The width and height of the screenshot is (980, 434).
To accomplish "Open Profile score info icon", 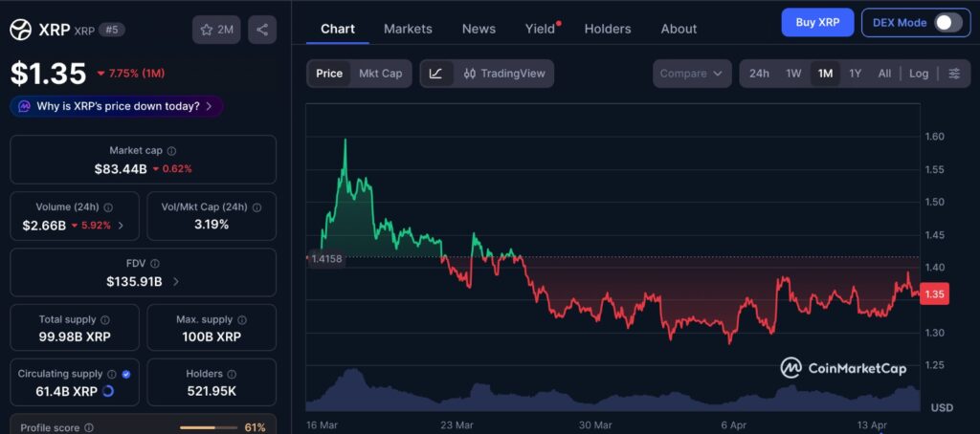I will (x=89, y=427).
